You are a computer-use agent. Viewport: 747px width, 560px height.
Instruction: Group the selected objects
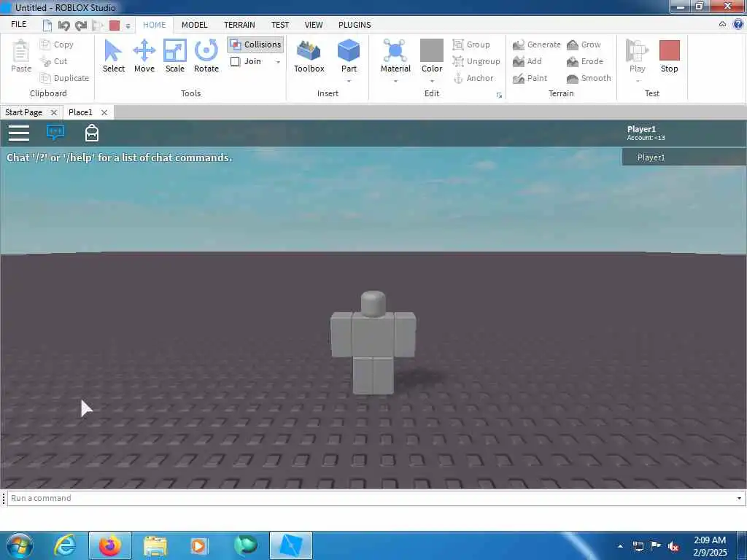(471, 44)
